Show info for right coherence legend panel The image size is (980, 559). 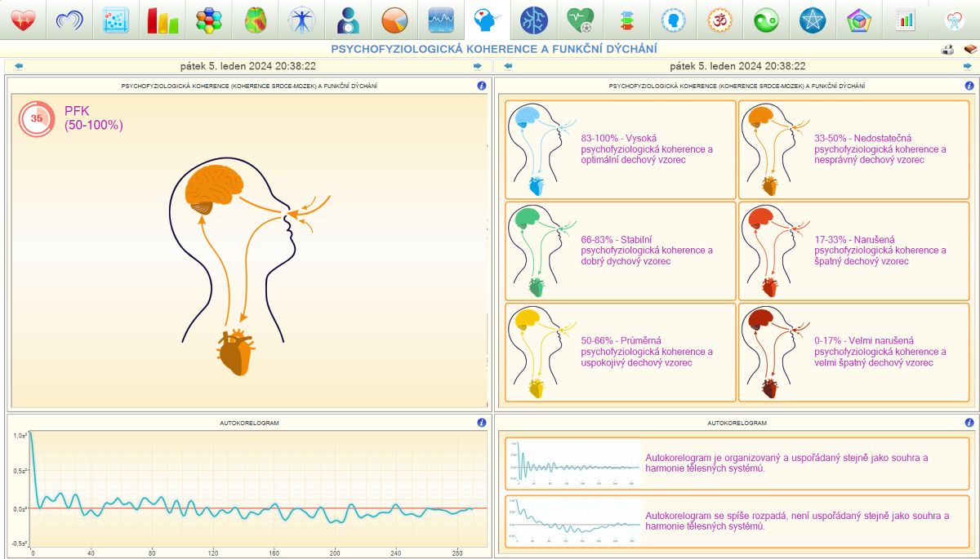(969, 86)
